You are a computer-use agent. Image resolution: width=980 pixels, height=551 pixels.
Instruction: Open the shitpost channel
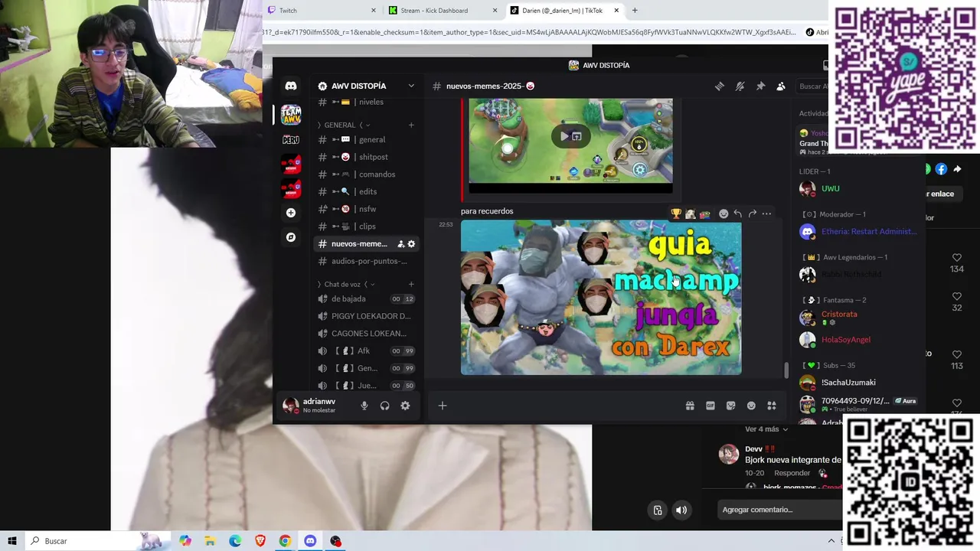[x=366, y=157]
